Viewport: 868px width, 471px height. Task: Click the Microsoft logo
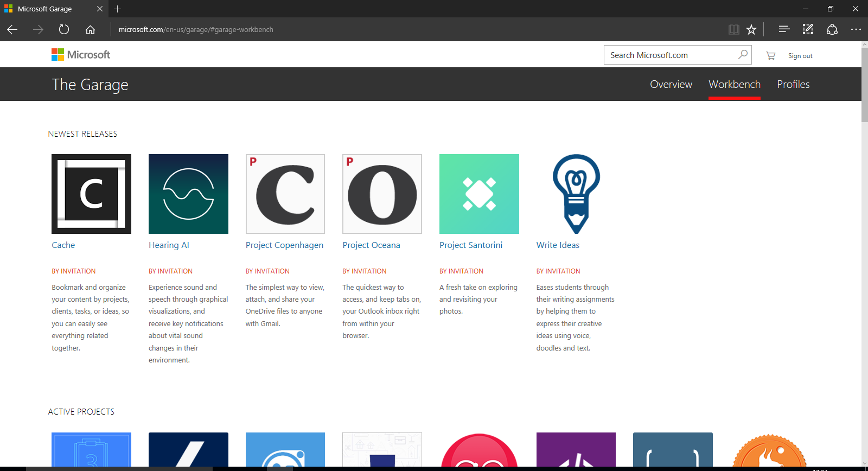point(81,54)
